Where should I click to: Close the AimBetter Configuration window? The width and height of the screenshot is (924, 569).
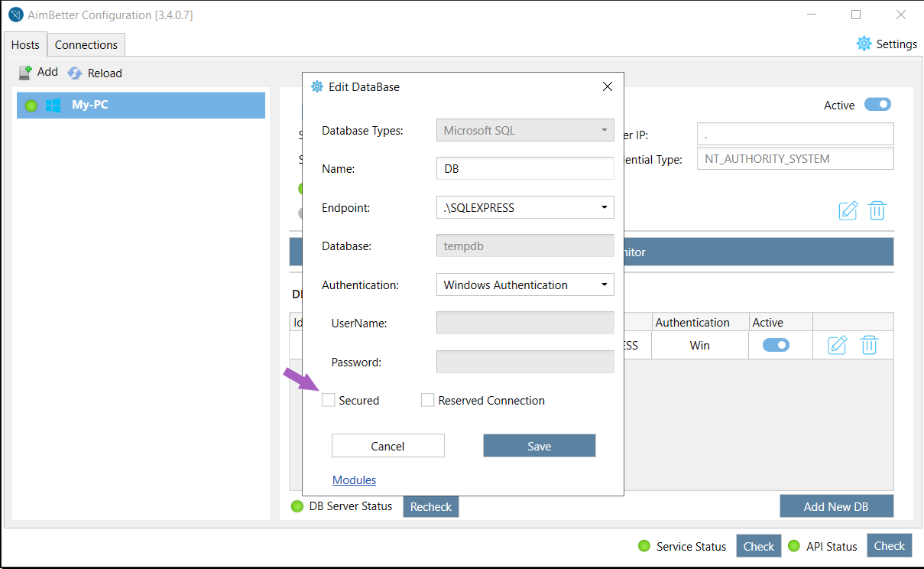[x=901, y=15]
